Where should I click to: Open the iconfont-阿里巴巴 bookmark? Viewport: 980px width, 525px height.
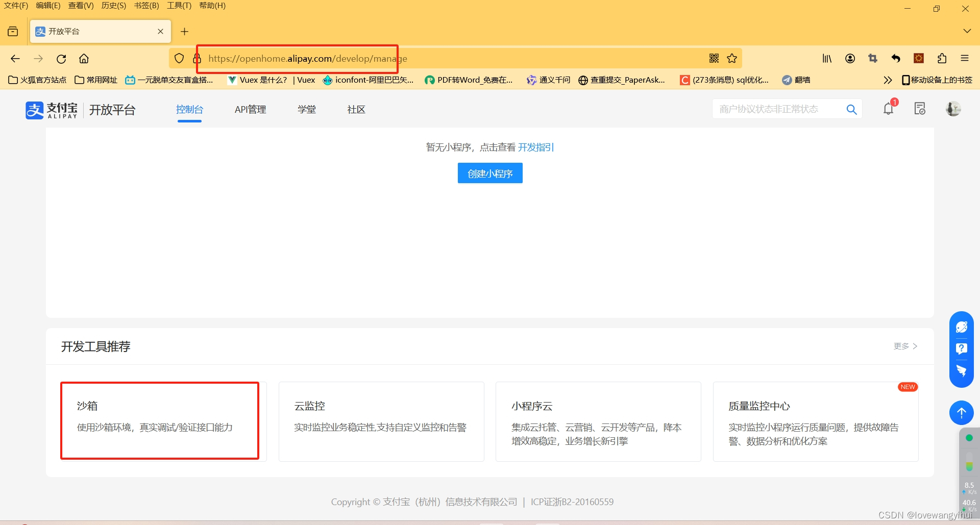click(x=368, y=80)
